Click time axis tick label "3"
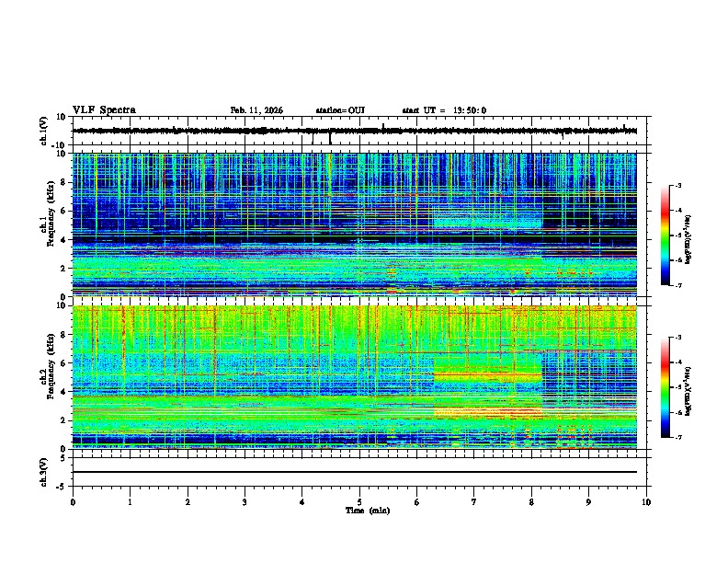Image resolution: width=728 pixels, height=563 pixels. (x=245, y=502)
